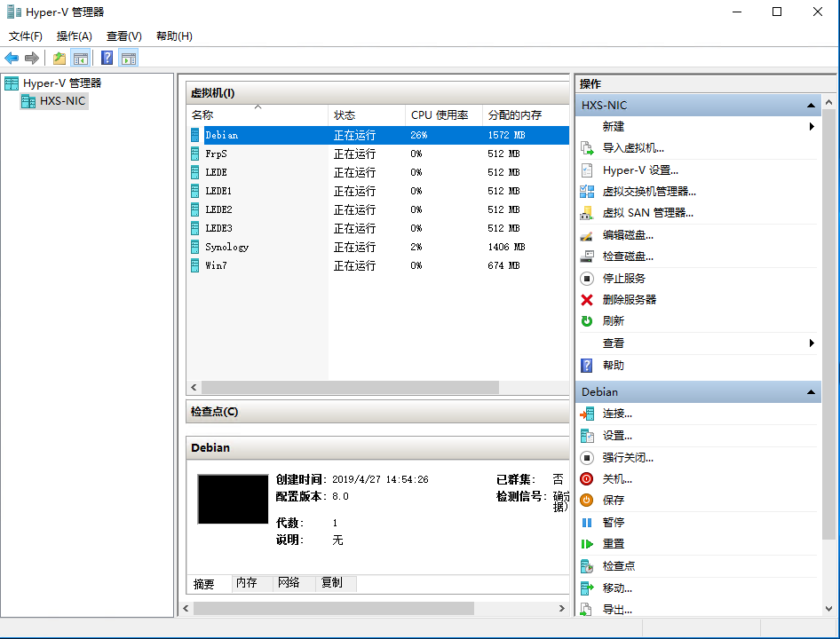Click the 虚拟交换机管理器 icon

tap(587, 191)
